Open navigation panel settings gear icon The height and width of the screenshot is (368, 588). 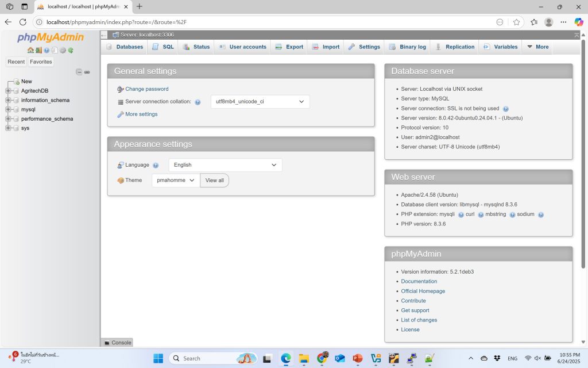click(63, 50)
